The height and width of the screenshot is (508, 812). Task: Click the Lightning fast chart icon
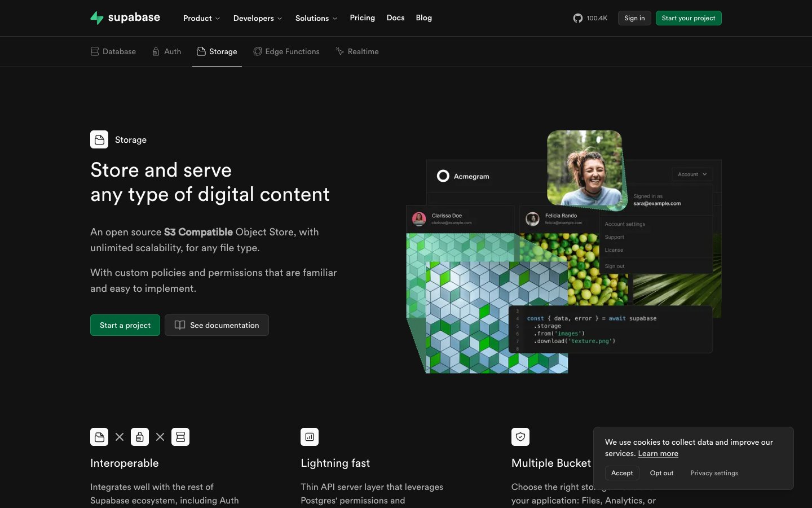pyautogui.click(x=310, y=436)
